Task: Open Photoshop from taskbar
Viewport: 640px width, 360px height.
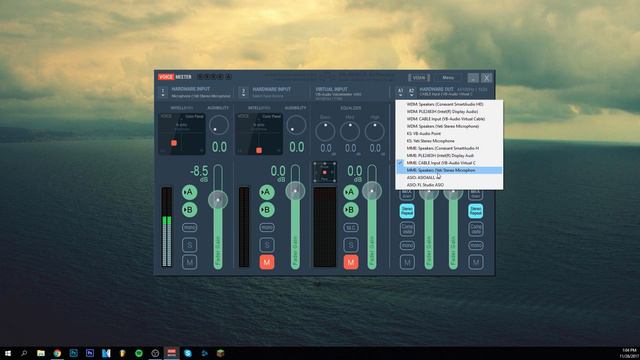Action: pos(73,353)
